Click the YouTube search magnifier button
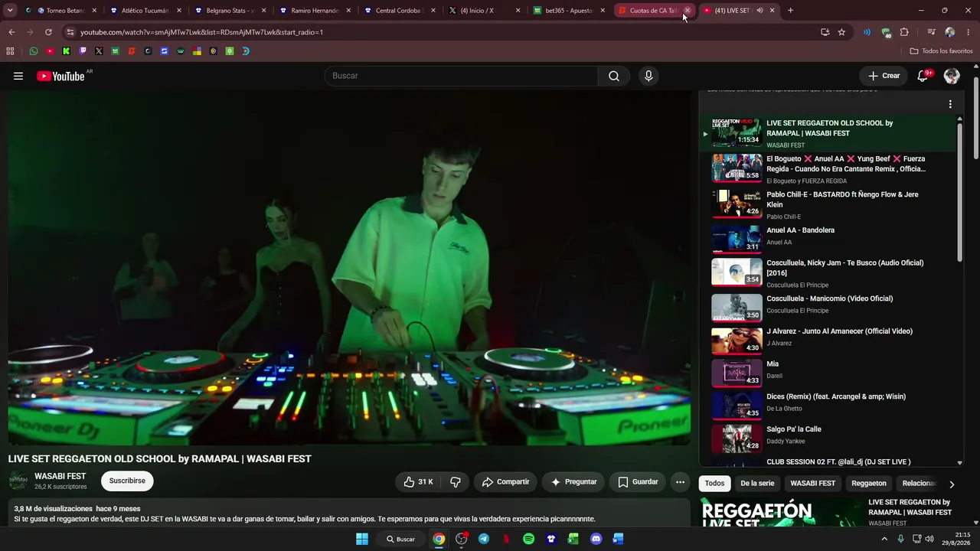 (614, 76)
